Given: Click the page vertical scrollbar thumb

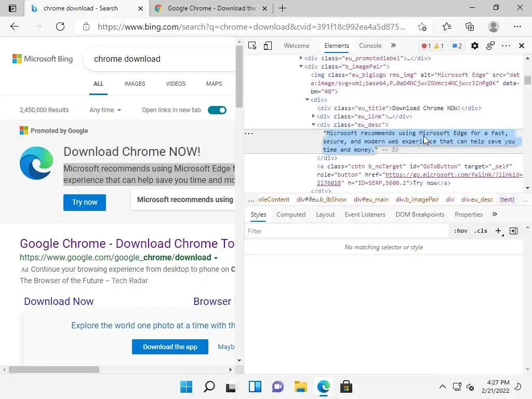Looking at the screenshot, I should tap(239, 76).
